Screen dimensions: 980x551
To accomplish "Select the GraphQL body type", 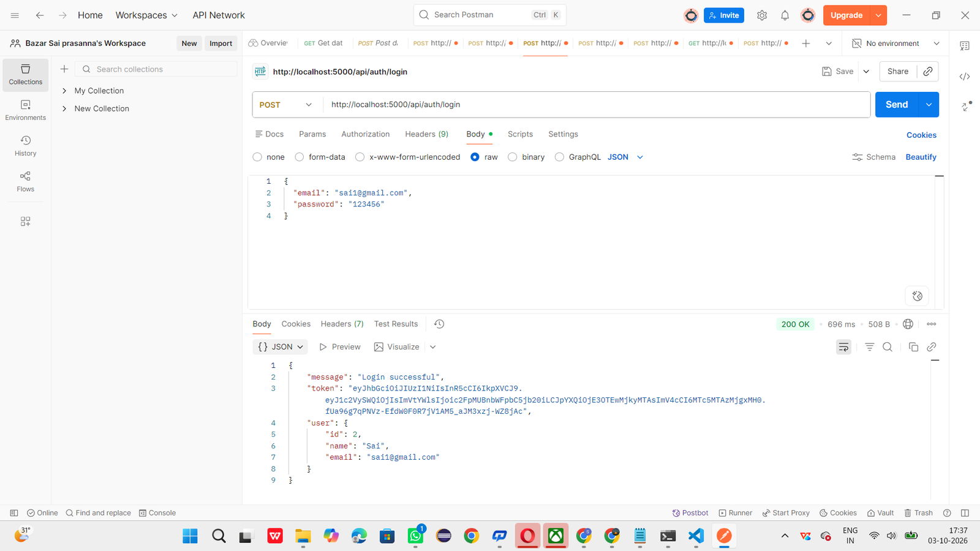I will point(578,157).
